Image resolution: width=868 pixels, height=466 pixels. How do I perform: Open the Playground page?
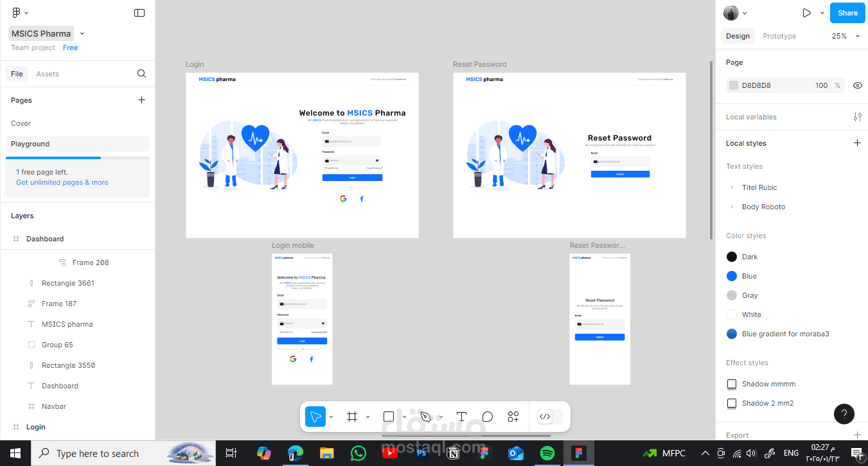coord(78,144)
